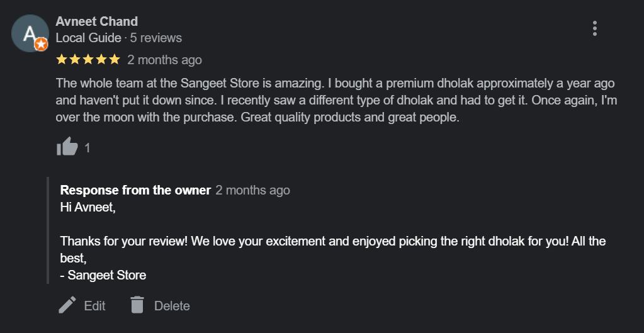Click the third star of rating
The height and width of the screenshot is (333, 644).
(x=88, y=60)
